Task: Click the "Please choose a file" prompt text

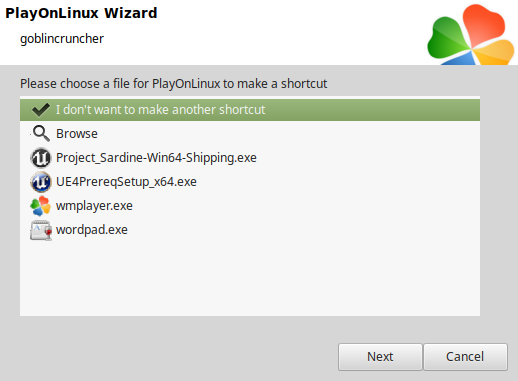Action: coord(174,84)
